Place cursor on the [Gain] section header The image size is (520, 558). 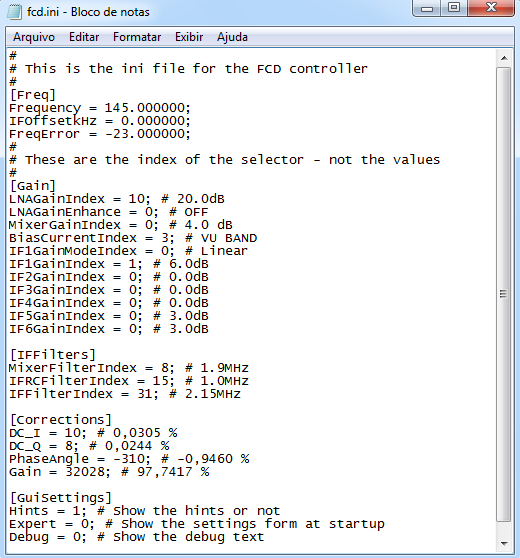(33, 186)
